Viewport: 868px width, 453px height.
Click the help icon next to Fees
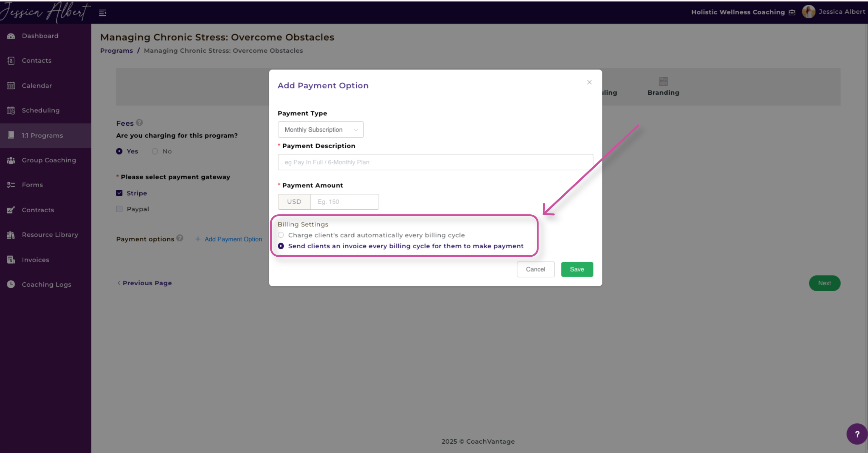(x=139, y=123)
